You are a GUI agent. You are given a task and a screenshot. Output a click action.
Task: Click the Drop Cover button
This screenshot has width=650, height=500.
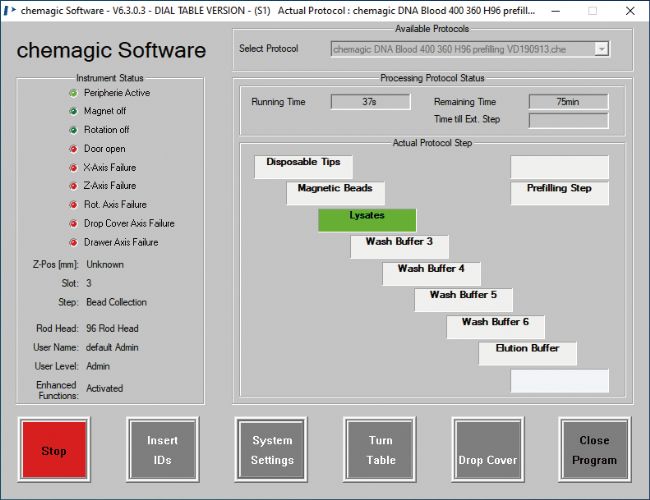point(488,450)
